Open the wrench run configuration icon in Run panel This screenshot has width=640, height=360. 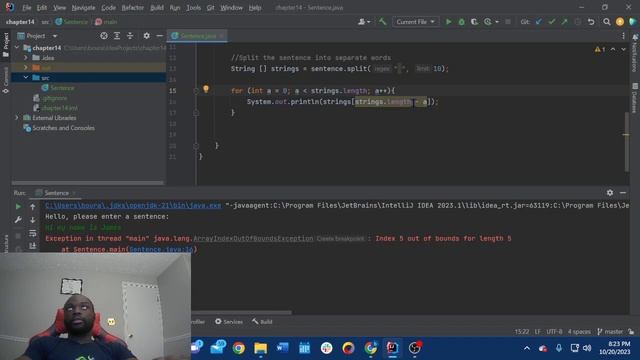(18, 220)
